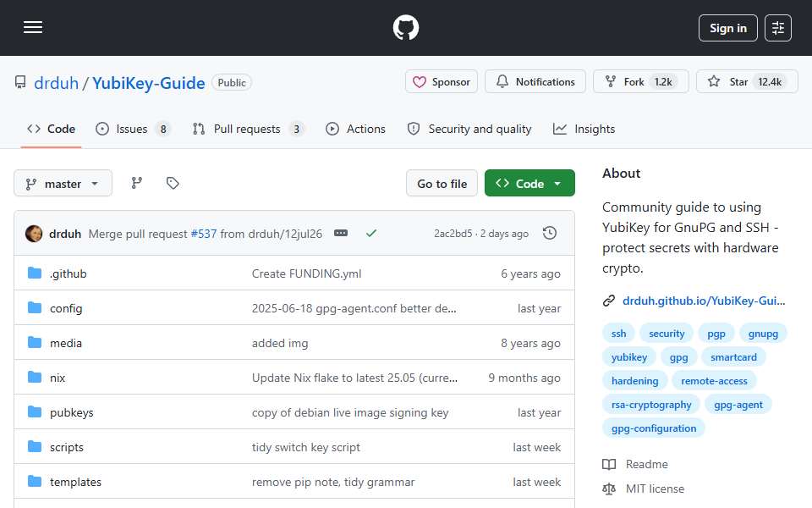Open drduh avatar in commit row
The width and height of the screenshot is (812, 508).
[34, 234]
